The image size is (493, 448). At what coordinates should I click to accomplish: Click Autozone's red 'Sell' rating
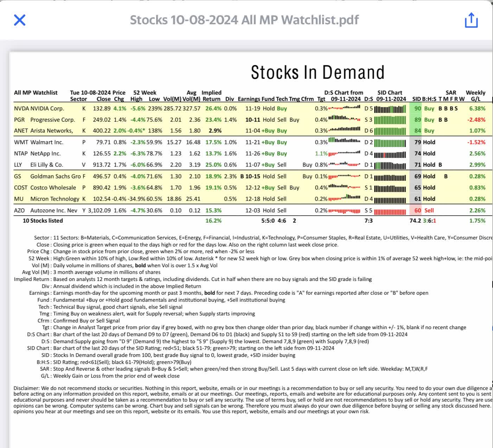429,210
